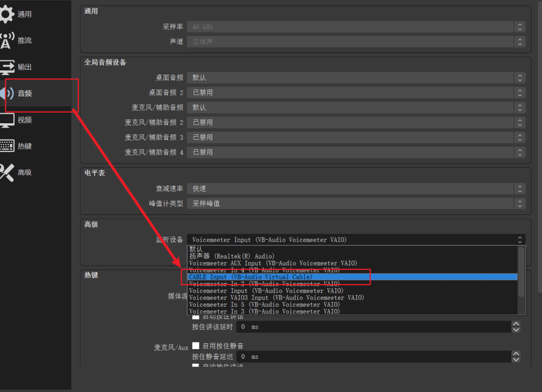Choose 默认 in the monitoring device list

(x=353, y=249)
